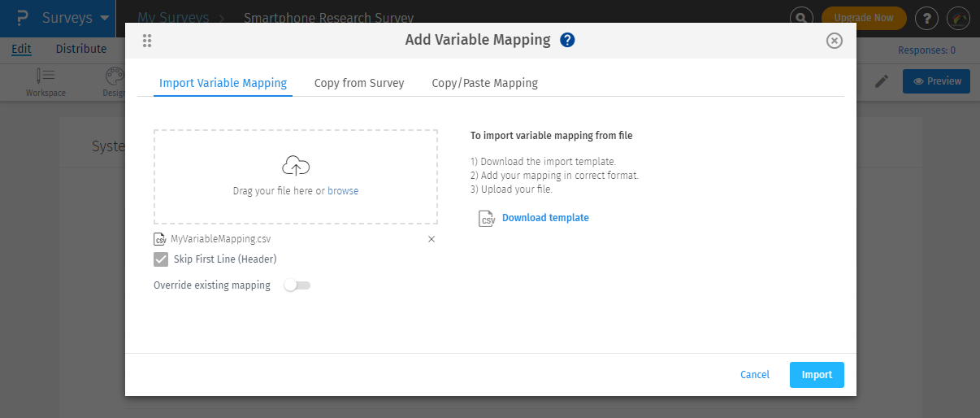Close the Add Variable Mapping dialog
This screenshot has height=418, width=980.
coord(834,41)
